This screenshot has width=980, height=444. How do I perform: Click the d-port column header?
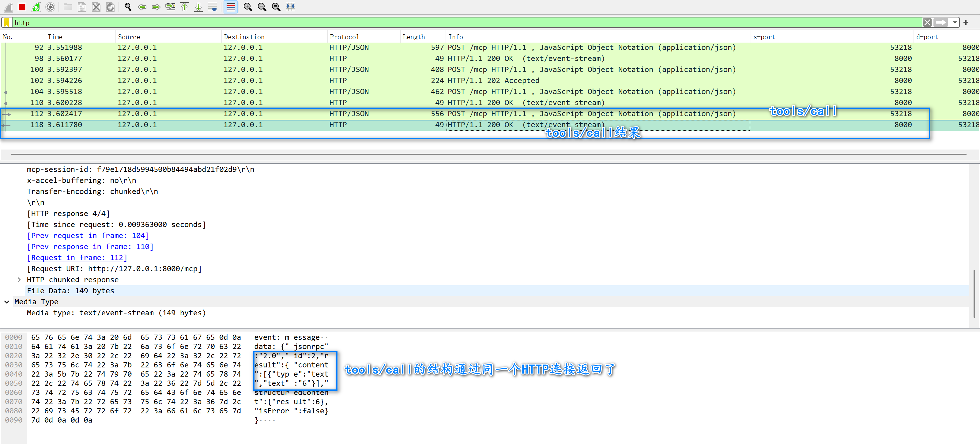tap(947, 37)
